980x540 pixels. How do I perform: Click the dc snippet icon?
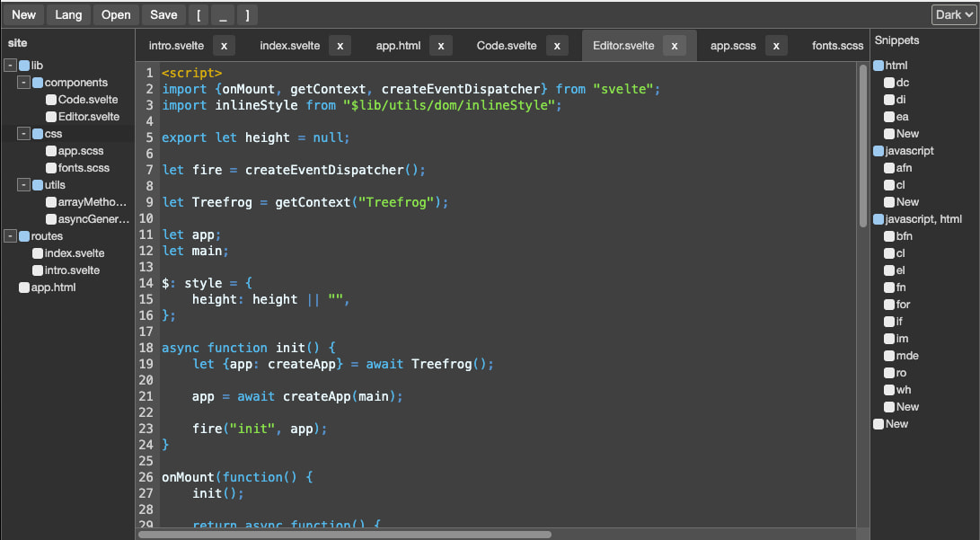[x=888, y=83]
